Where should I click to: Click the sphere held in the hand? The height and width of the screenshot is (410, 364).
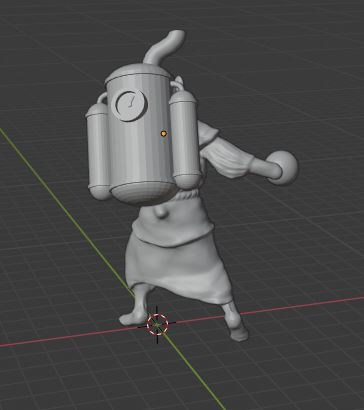[283, 168]
